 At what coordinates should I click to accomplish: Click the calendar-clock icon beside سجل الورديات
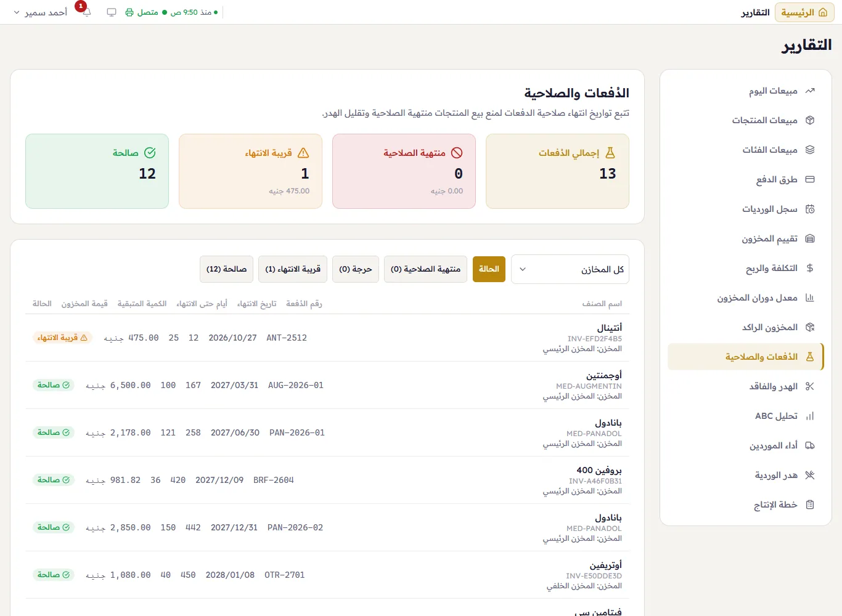tap(810, 209)
